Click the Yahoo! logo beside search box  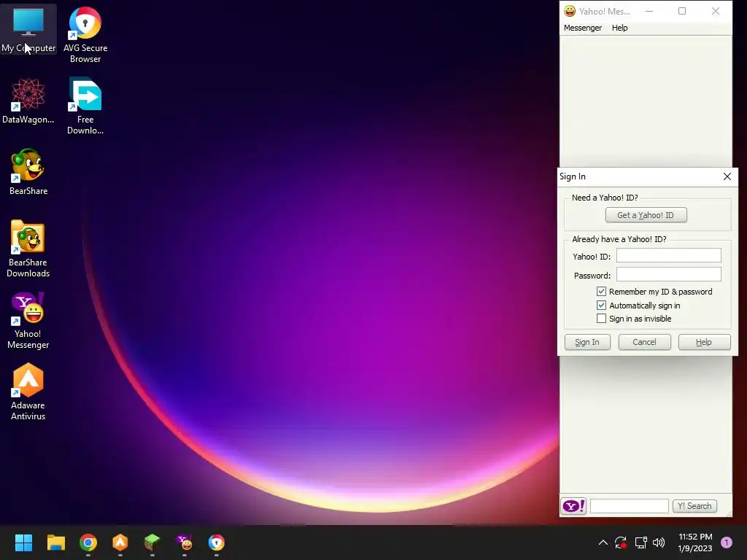pyautogui.click(x=573, y=506)
